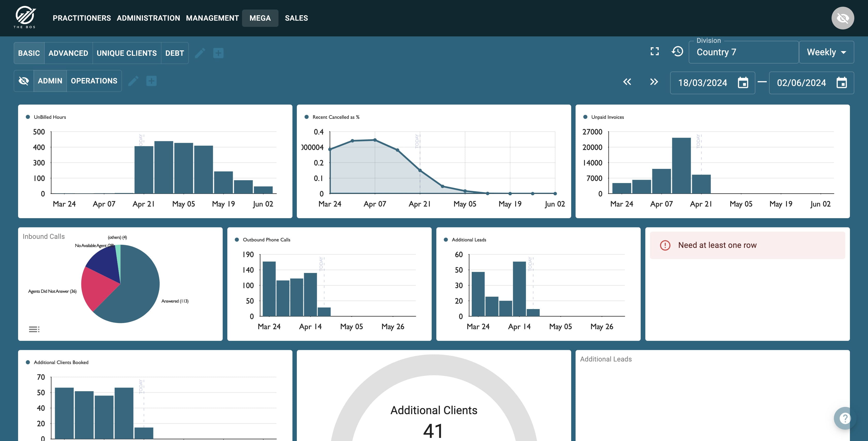868x441 pixels.
Task: Click the 'Answered (113)' pie label
Action: pyautogui.click(x=175, y=301)
